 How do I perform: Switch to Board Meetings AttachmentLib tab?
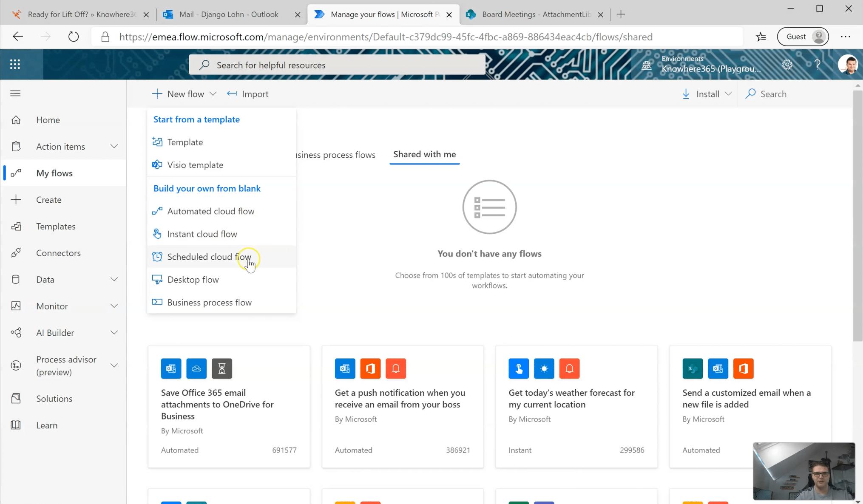tap(535, 14)
